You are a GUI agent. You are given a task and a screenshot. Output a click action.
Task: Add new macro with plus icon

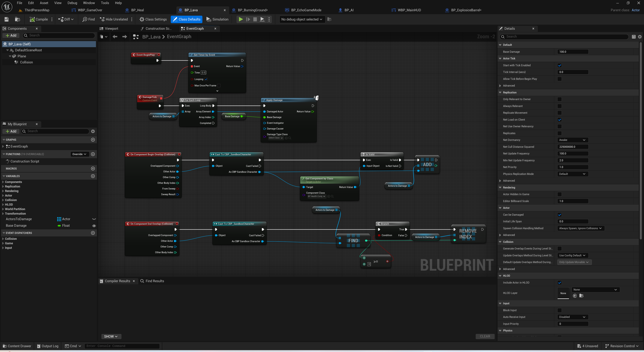(93, 168)
